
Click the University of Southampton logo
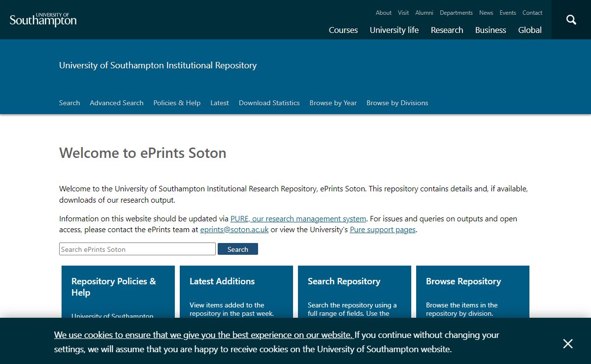pyautogui.click(x=43, y=20)
